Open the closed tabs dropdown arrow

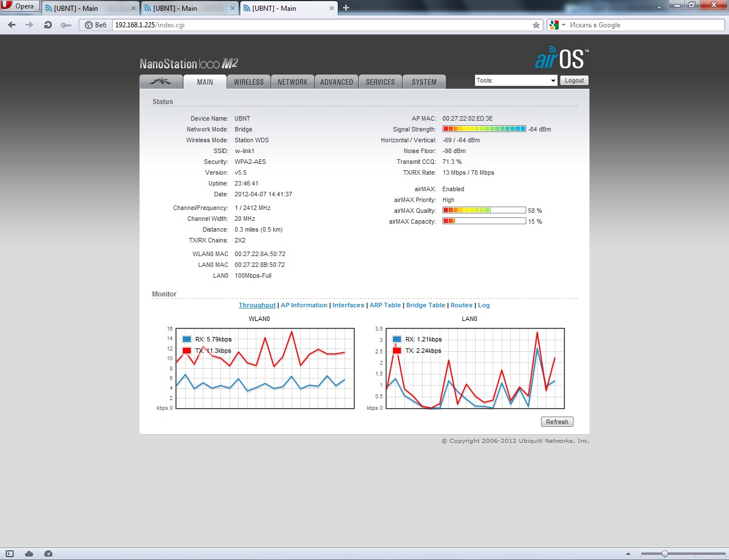659,8
